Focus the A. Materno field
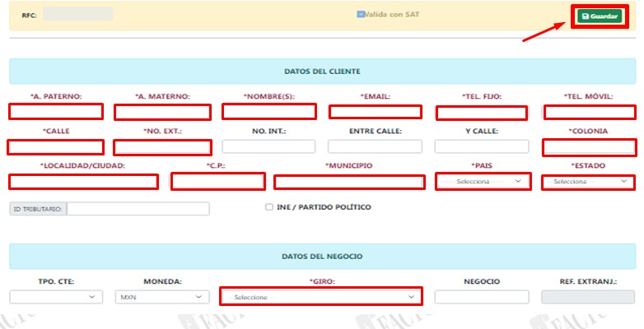Image resolution: width=644 pixels, height=329 pixels. coord(162,112)
